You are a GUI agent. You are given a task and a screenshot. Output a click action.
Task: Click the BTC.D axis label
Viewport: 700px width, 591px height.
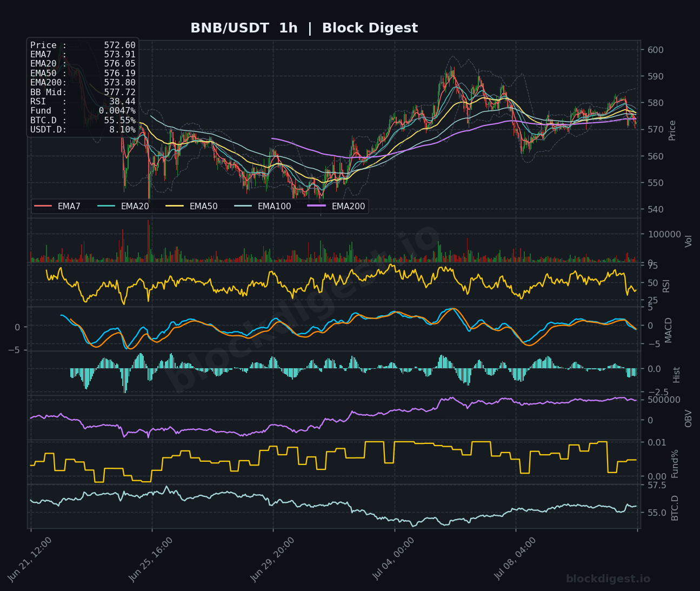click(675, 508)
